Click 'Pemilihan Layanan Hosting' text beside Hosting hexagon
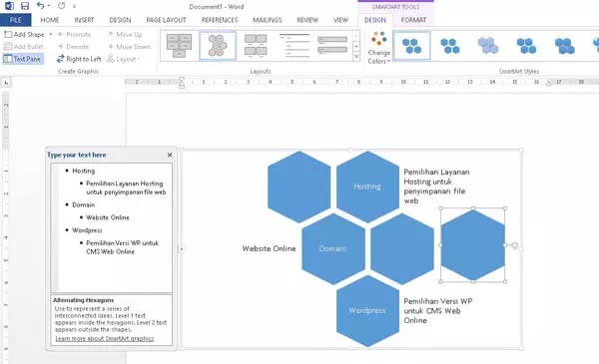This screenshot has height=364, width=599. coord(436,186)
